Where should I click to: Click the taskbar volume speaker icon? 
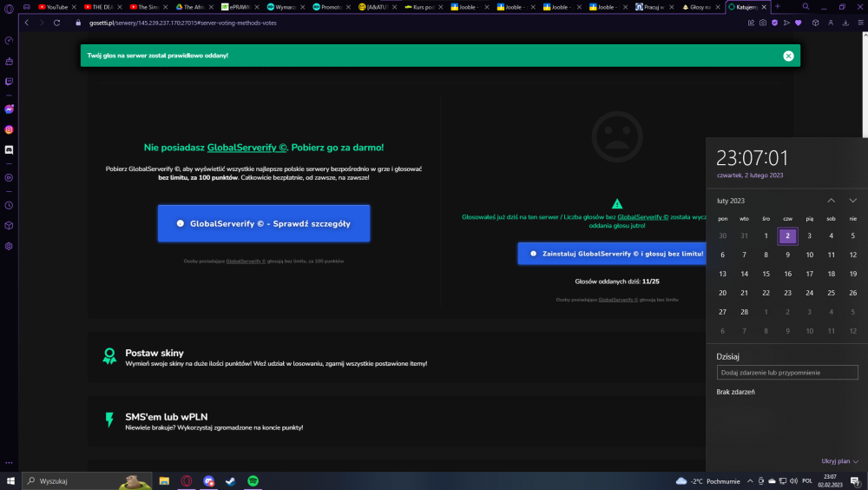793,481
